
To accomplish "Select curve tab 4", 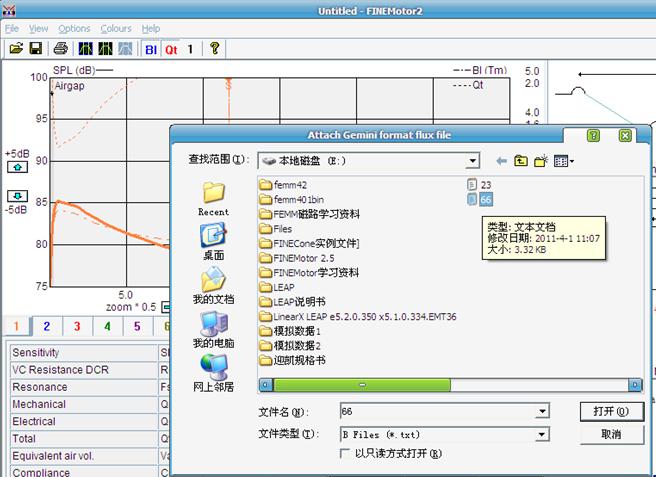I will (108, 326).
